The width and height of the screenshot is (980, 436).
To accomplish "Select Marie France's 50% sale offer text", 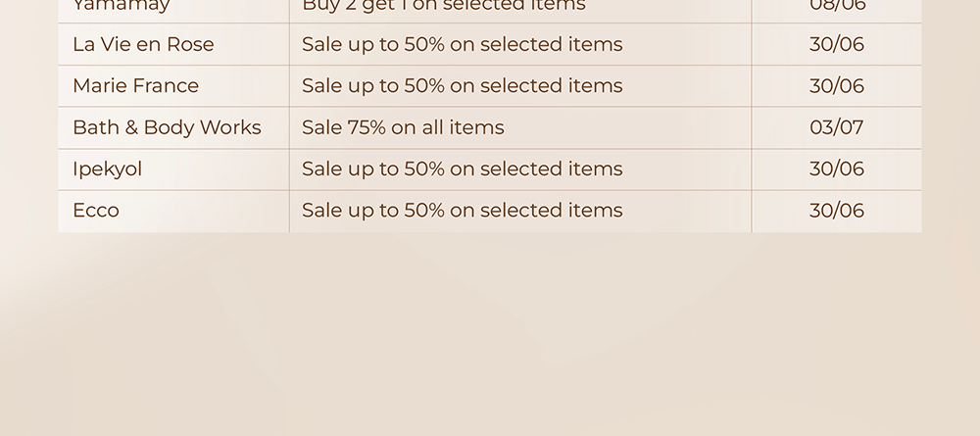I will coord(462,85).
